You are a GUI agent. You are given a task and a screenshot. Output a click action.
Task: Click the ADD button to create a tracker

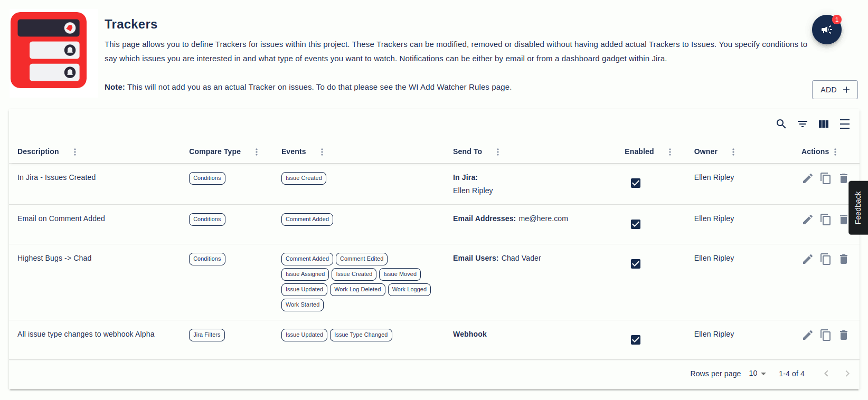pos(835,90)
